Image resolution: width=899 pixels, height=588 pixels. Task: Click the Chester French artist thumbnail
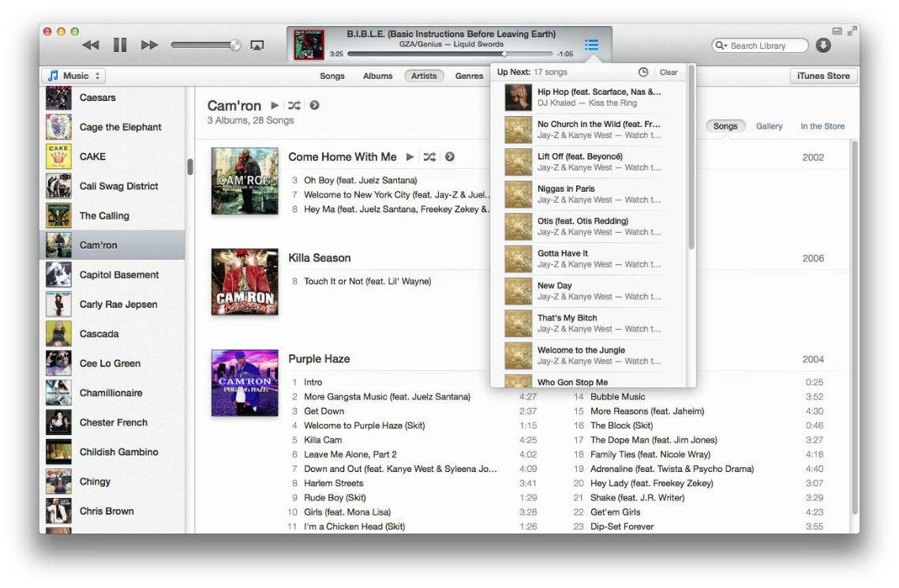coord(58,422)
